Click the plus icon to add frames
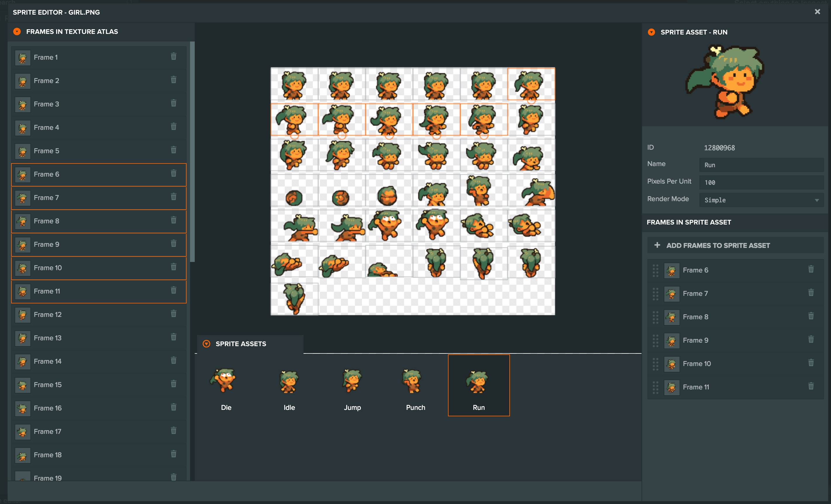This screenshot has width=831, height=504. click(x=657, y=245)
